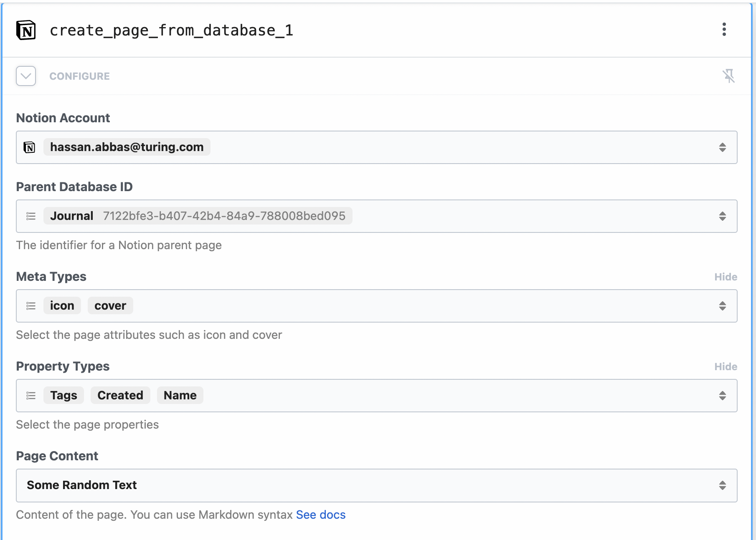Open Property Types dropdown arrows

pyautogui.click(x=722, y=396)
